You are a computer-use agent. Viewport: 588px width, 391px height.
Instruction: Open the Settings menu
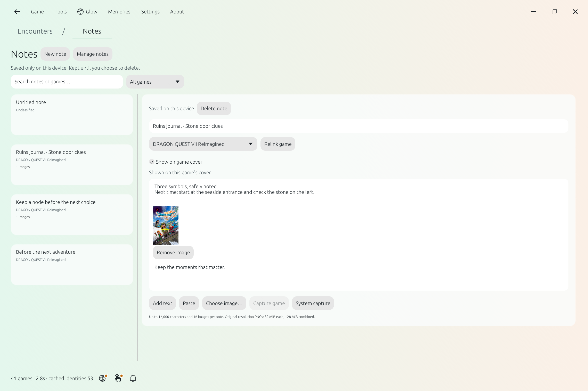(150, 12)
